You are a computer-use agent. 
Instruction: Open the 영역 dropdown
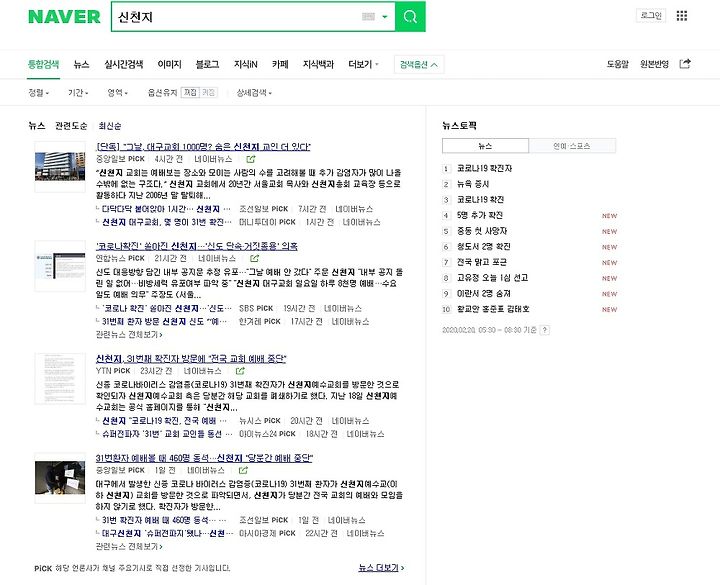[117, 93]
